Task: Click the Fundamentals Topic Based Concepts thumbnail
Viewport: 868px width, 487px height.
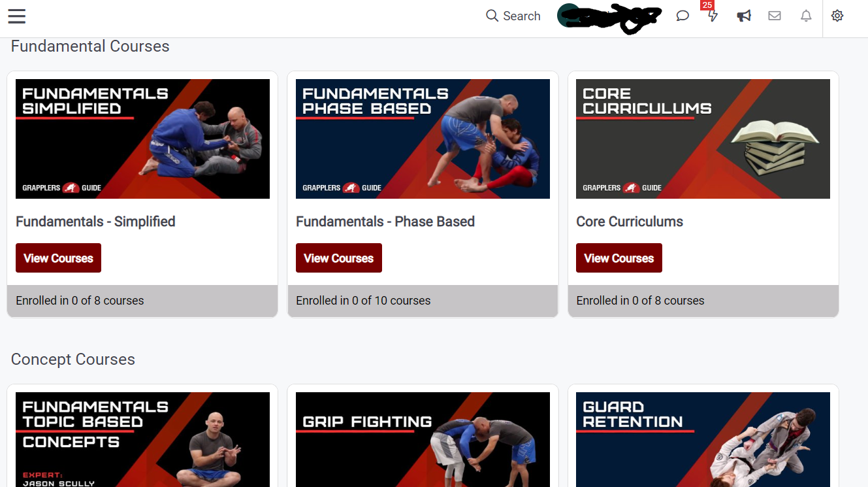Action: [x=142, y=439]
